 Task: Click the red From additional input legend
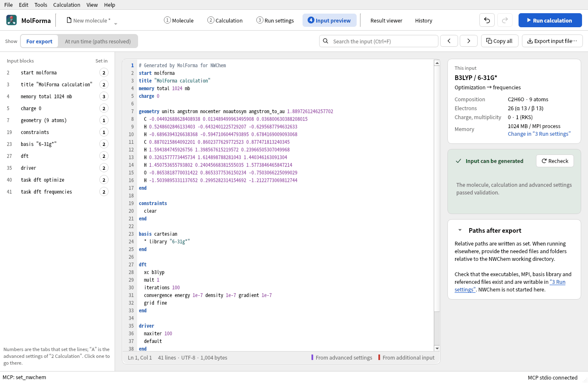tap(406, 357)
